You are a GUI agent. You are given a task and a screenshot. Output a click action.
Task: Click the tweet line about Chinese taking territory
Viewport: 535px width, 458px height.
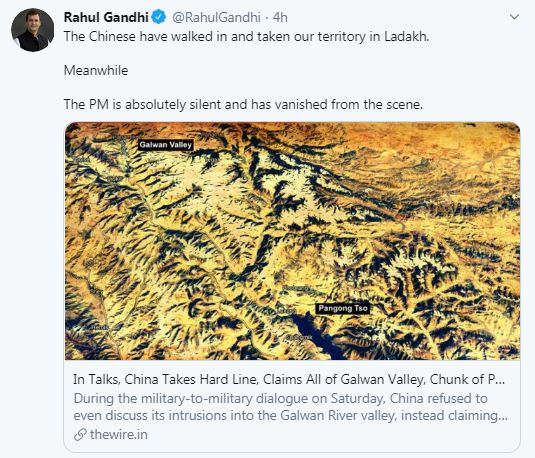(x=246, y=37)
